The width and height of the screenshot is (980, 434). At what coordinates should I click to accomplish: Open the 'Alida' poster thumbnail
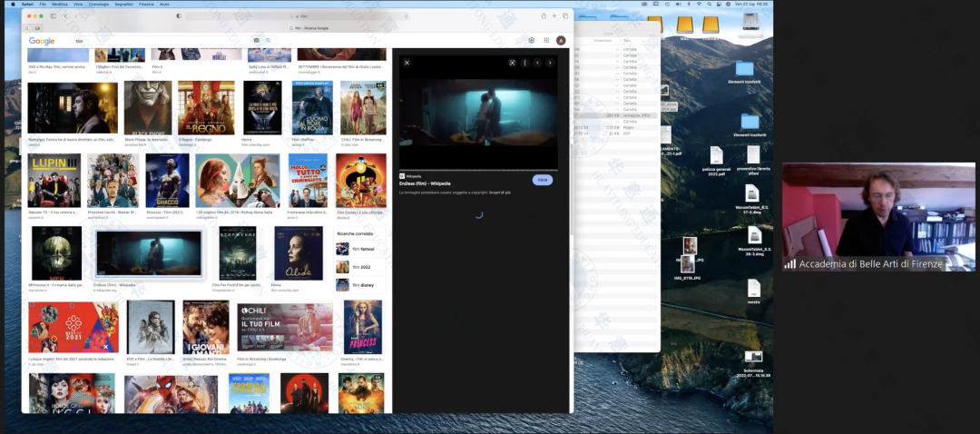tap(299, 253)
